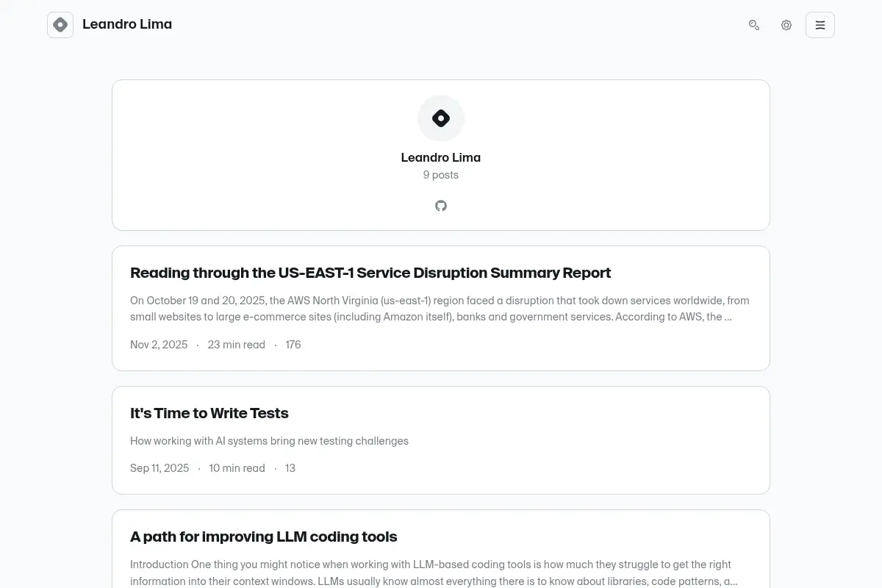Viewport: 882px width, 588px height.
Task: Click the site logo icon in header
Action: (60, 25)
